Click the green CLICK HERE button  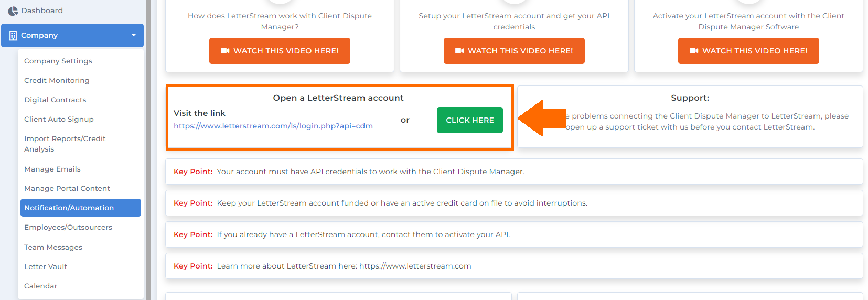tap(470, 120)
